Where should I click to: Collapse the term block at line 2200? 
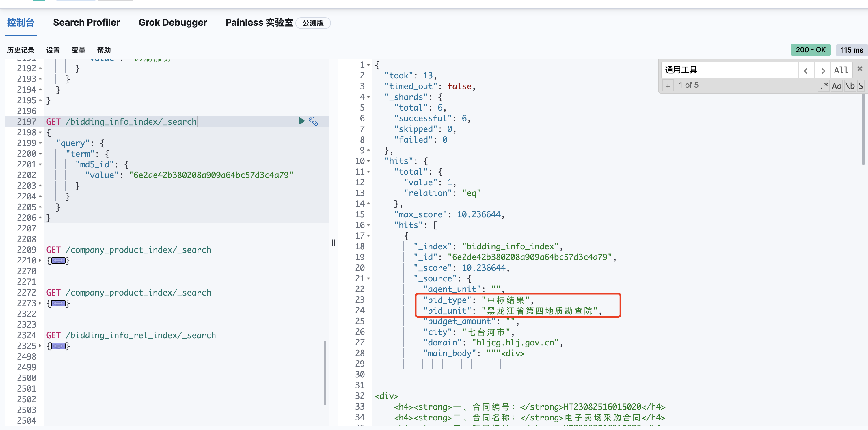[x=40, y=154]
